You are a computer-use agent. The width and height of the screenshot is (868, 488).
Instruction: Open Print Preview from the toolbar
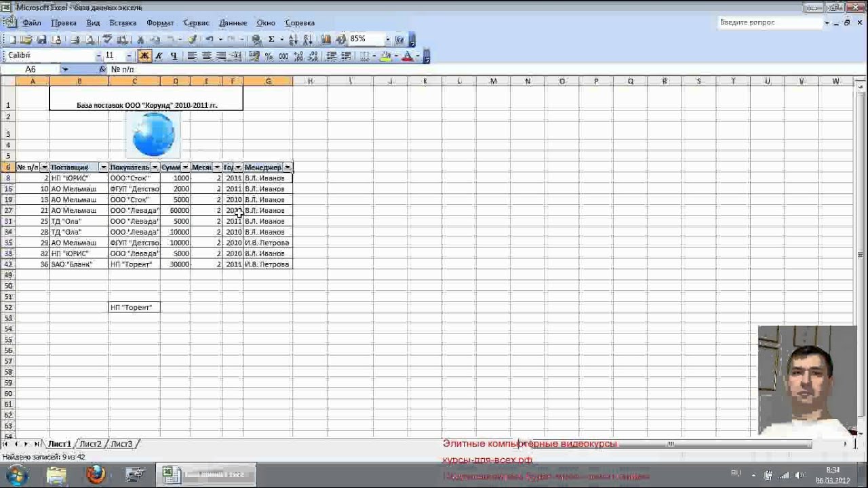point(89,40)
